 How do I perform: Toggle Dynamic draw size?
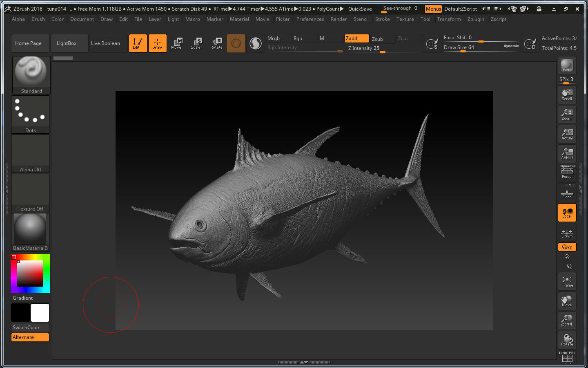point(511,46)
